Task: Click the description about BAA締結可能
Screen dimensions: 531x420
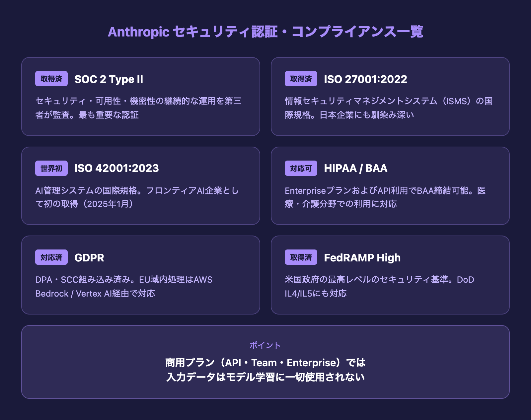Action: pyautogui.click(x=385, y=197)
